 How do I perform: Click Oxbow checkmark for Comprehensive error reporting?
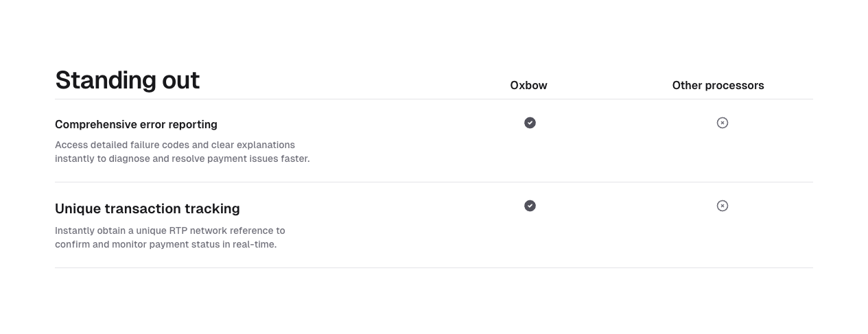pos(530,123)
